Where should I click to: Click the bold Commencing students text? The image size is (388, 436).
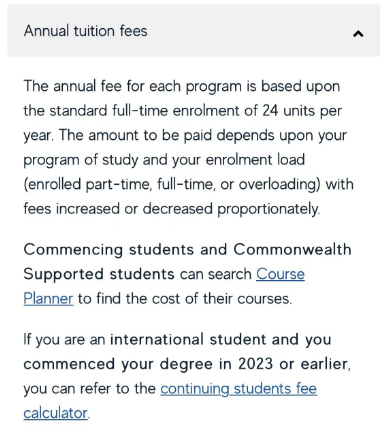125,250
